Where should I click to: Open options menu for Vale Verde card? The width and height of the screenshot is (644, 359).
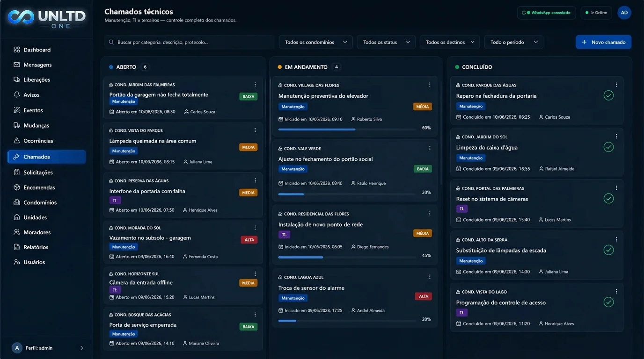[430, 148]
